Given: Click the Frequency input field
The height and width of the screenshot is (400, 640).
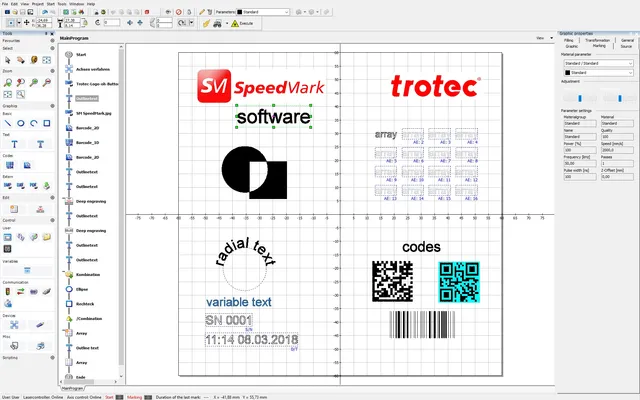Looking at the screenshot, I should 580,163.
